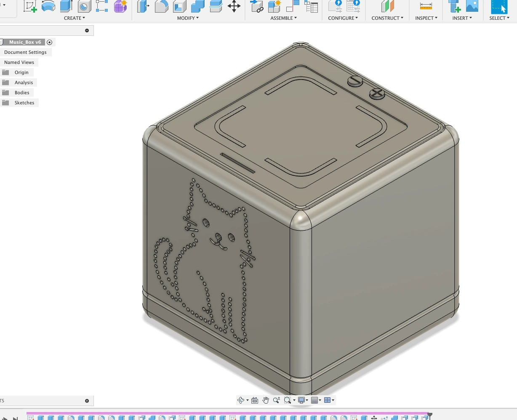Click the Look At icon in navigation bar
517x420 pixels.
pyautogui.click(x=255, y=400)
